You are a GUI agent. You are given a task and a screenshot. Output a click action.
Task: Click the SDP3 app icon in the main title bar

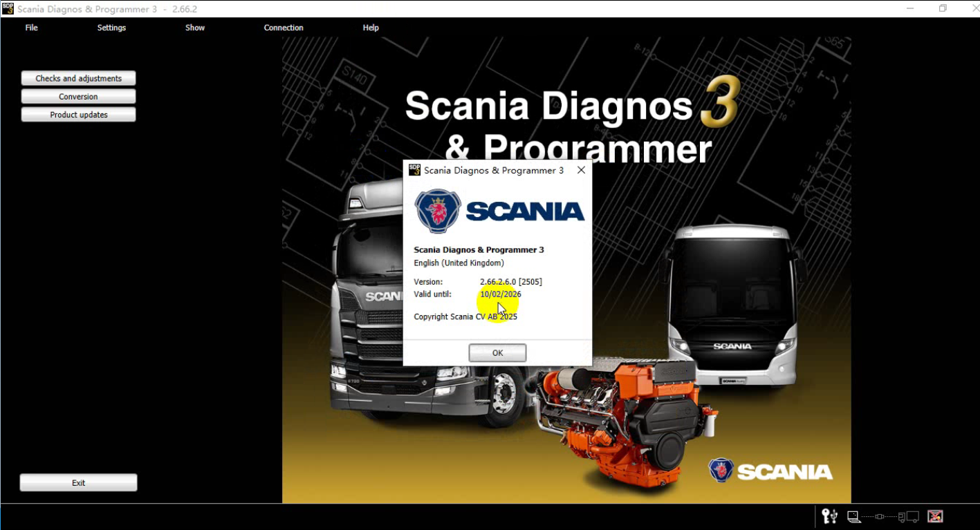pyautogui.click(x=8, y=8)
